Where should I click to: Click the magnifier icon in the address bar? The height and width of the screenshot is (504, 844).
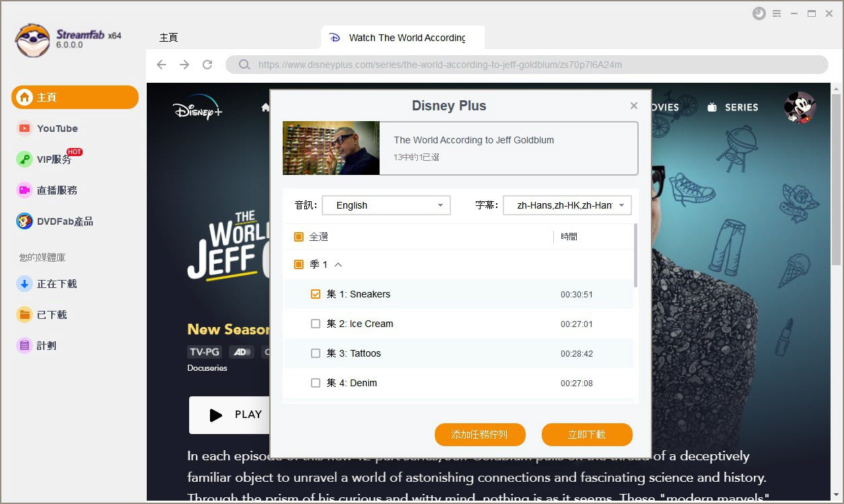[244, 65]
